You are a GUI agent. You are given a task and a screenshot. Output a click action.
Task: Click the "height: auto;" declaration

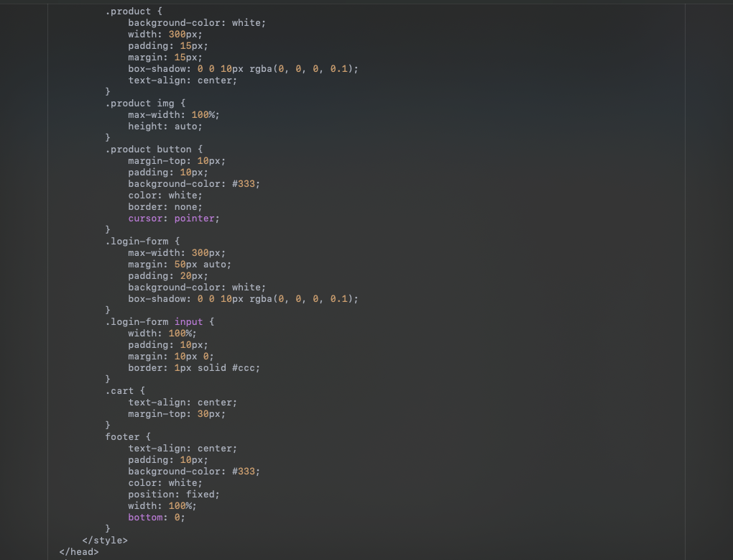165,127
